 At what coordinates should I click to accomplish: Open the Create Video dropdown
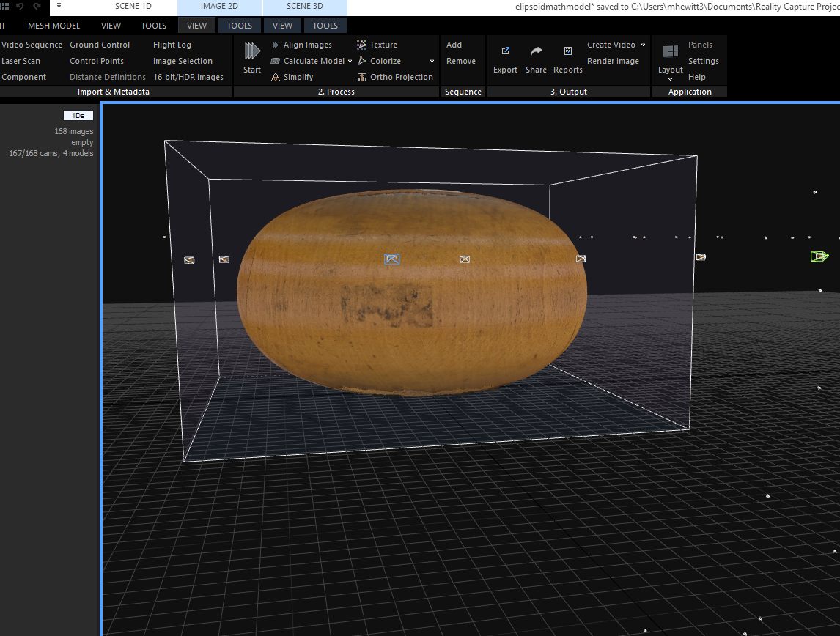(x=612, y=45)
